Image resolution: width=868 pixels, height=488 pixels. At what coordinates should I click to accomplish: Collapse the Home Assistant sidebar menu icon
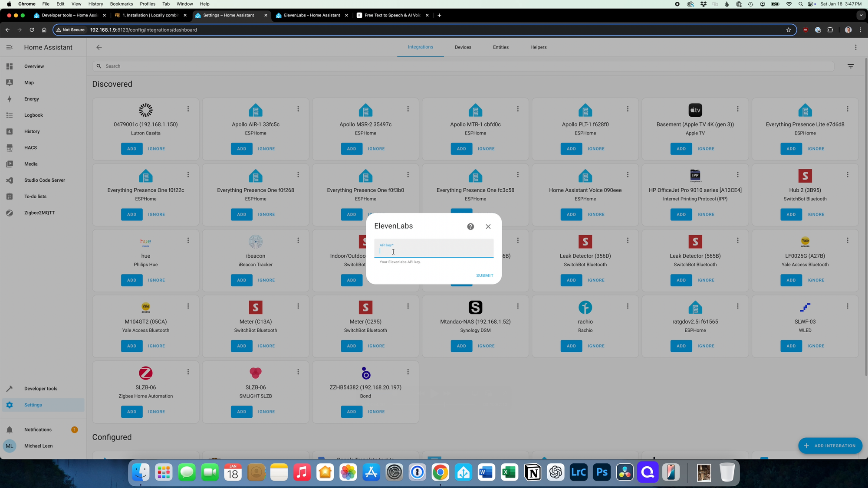click(x=10, y=47)
